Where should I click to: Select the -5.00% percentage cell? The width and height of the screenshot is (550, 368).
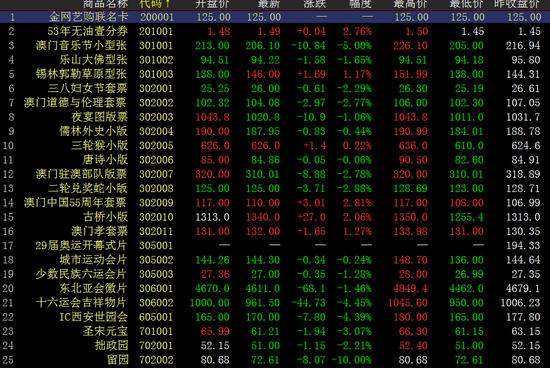tap(354, 46)
